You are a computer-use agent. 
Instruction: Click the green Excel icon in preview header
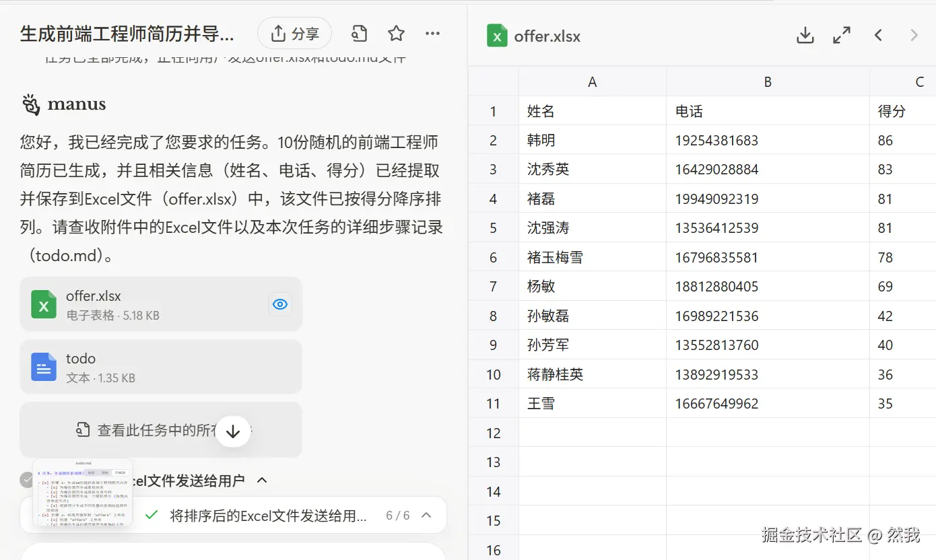pos(497,36)
